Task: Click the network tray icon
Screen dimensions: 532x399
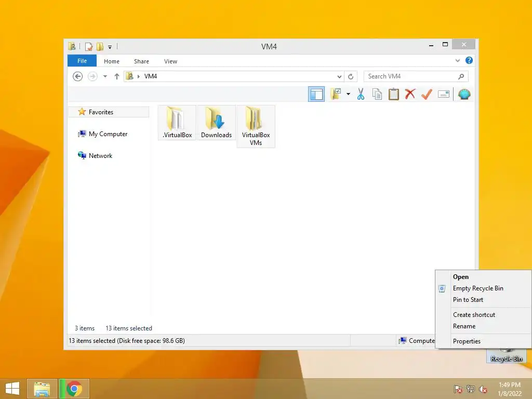Action: pos(471,389)
